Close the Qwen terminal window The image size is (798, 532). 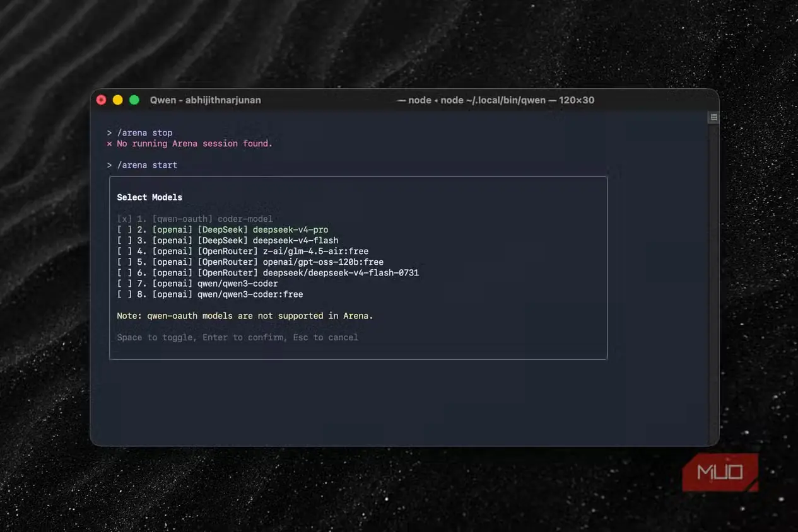click(x=101, y=100)
